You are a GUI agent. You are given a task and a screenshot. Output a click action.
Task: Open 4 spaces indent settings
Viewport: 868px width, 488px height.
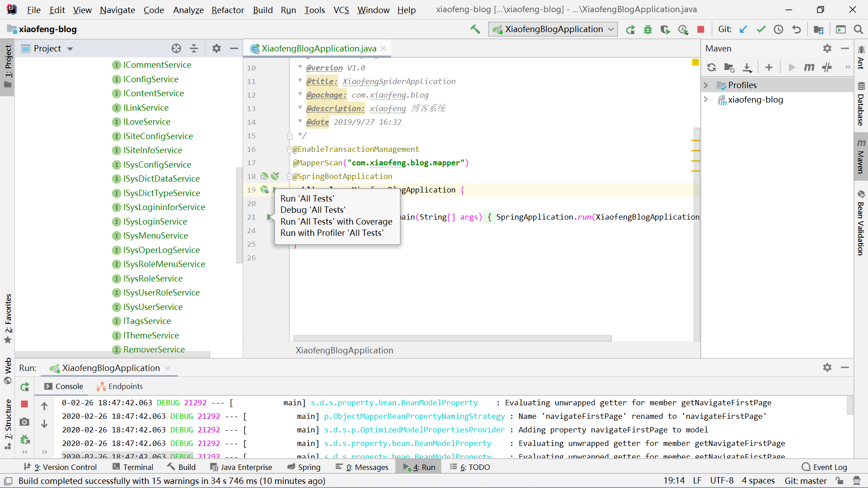point(758,481)
